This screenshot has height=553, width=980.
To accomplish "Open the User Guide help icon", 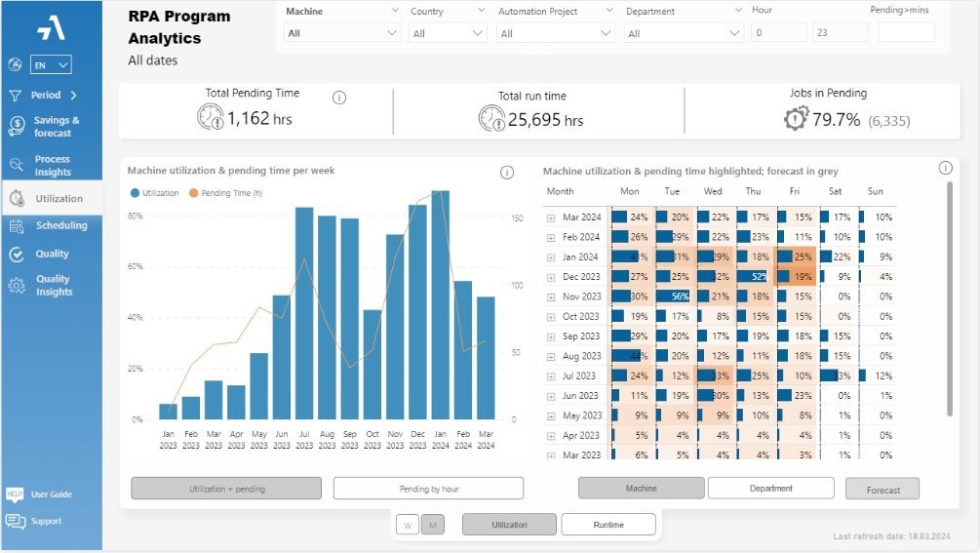I will point(15,494).
